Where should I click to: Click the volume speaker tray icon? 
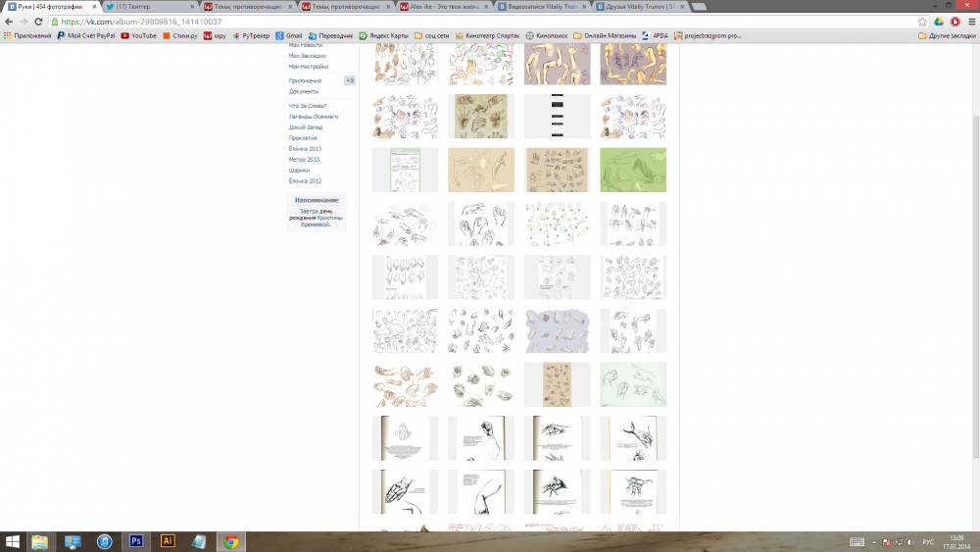[910, 542]
